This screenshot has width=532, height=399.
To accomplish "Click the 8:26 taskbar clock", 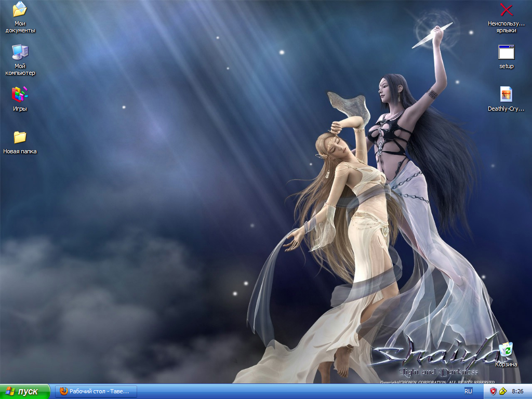I will [518, 391].
